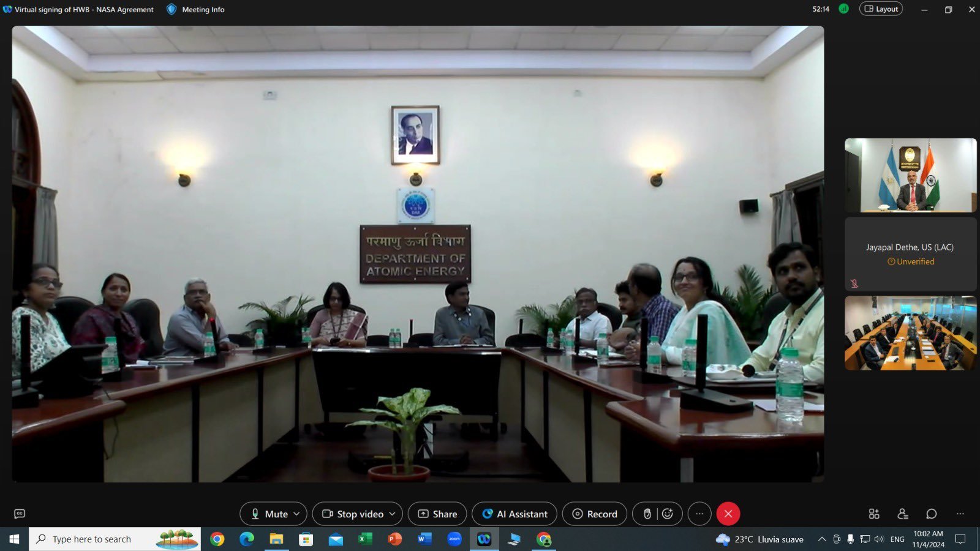
Task: Expand video options arrow beside Stop video
Action: tap(393, 514)
